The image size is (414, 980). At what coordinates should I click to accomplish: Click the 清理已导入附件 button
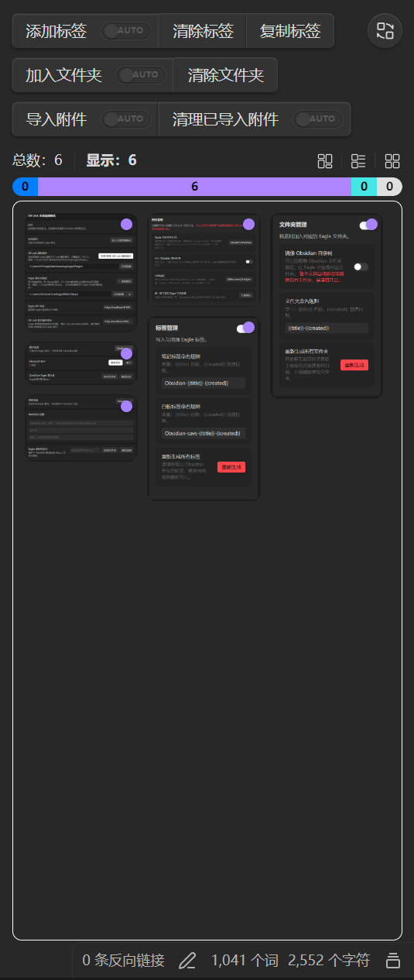pos(225,119)
